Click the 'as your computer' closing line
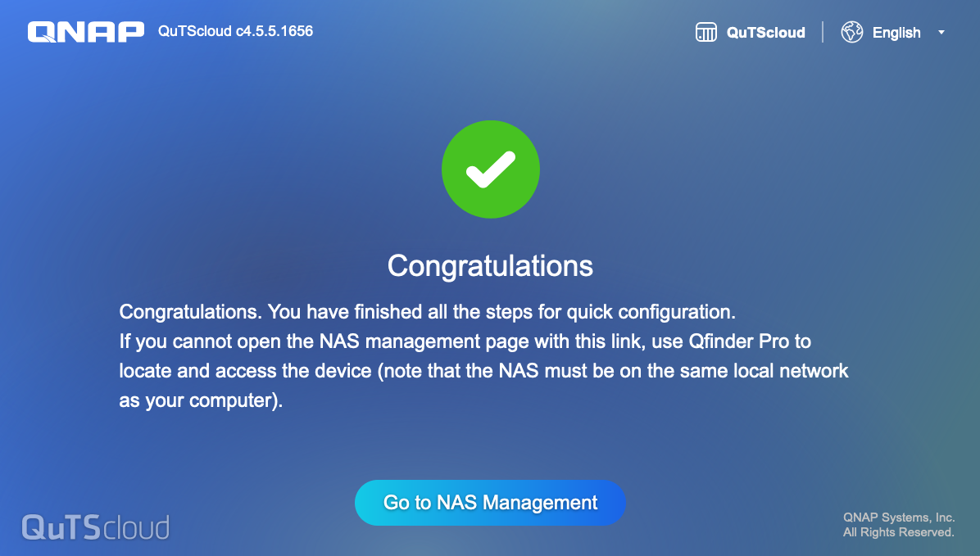Viewport: 980px width, 556px height. coord(200,401)
